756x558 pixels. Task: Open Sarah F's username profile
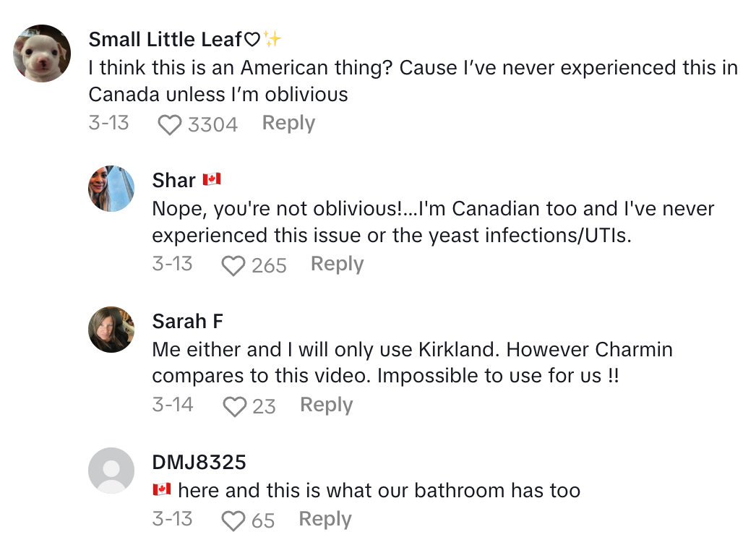(187, 321)
